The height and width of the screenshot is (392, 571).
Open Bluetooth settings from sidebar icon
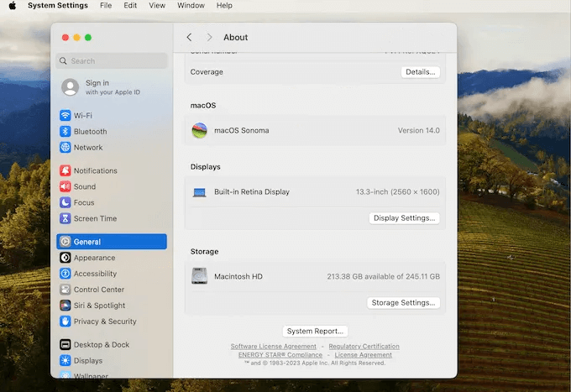coord(65,132)
